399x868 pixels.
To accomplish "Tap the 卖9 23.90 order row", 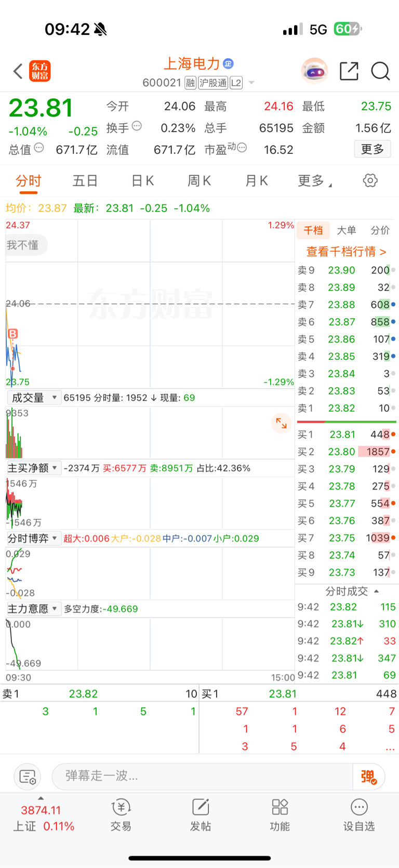I will (x=347, y=270).
